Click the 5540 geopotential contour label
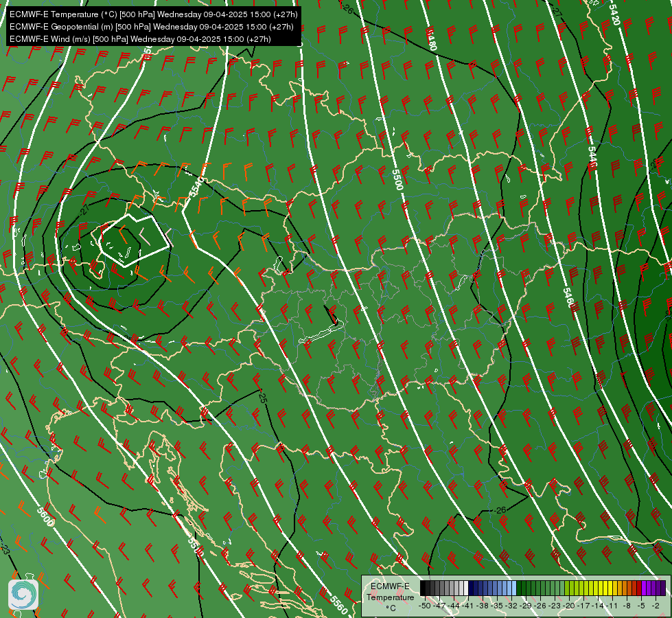The height and width of the screenshot is (618, 672). [x=196, y=187]
